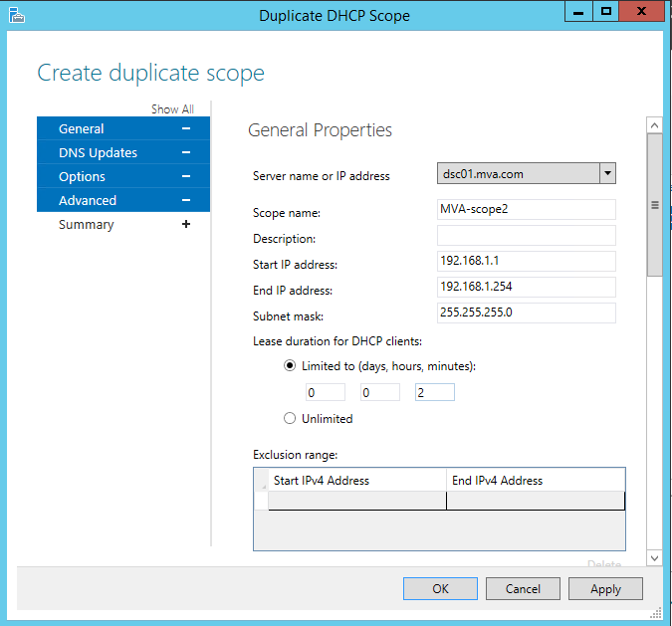The width and height of the screenshot is (672, 626).
Task: Go to the Options section
Action: point(123,176)
